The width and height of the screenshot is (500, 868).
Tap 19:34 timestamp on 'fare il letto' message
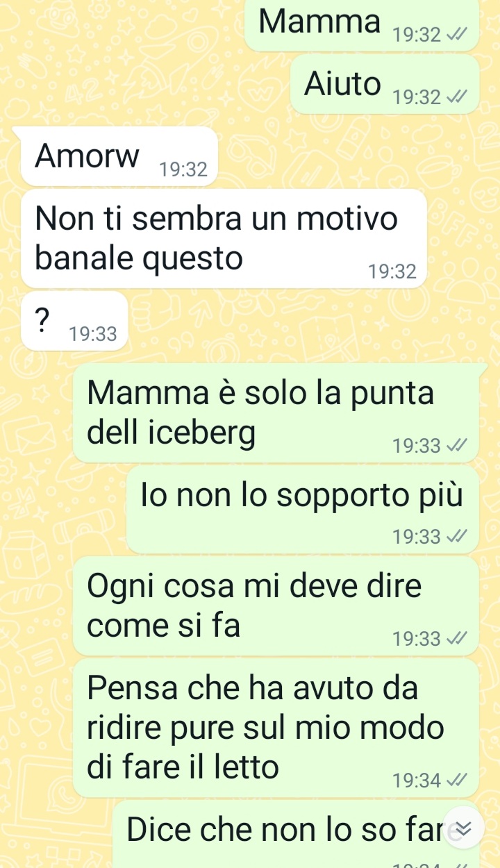point(417,781)
